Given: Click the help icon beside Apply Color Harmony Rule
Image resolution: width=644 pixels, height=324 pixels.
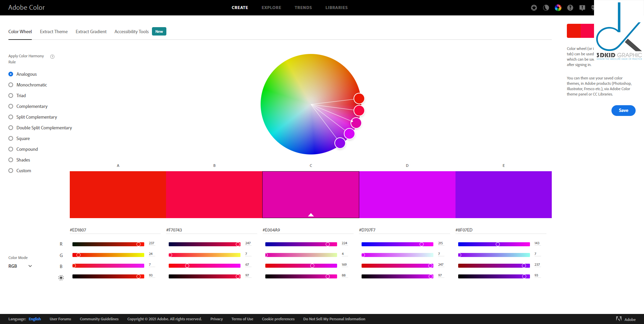Looking at the screenshot, I should coord(52,57).
